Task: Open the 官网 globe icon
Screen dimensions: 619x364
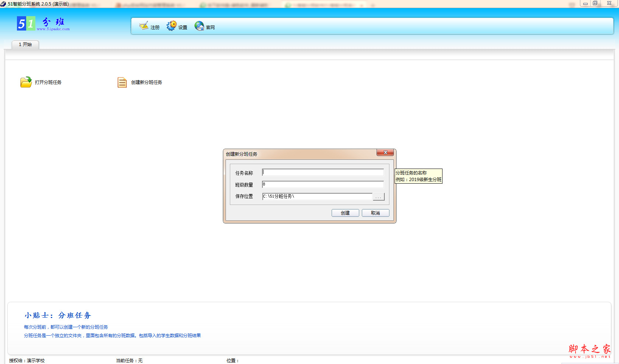Action: [x=199, y=26]
